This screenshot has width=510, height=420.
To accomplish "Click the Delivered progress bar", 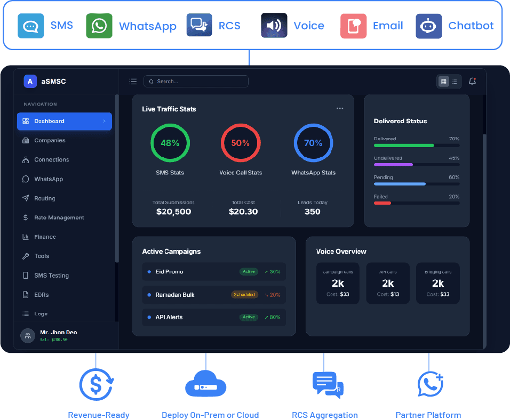I will (417, 146).
